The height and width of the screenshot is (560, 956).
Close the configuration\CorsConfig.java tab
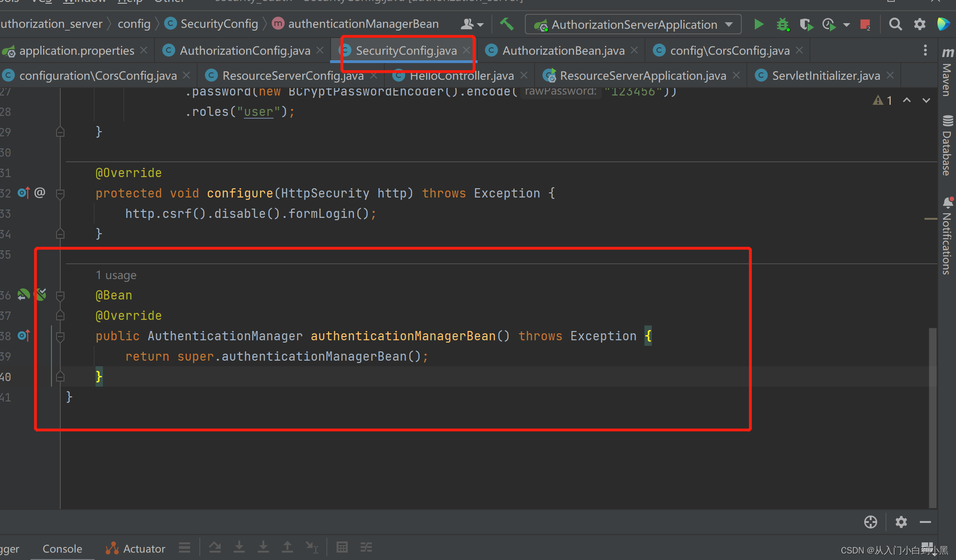(186, 75)
